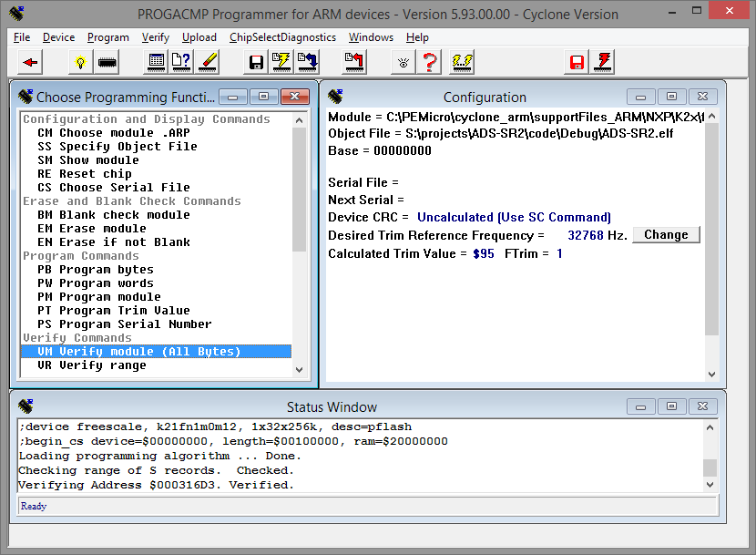Select PW Program words command
The image size is (756, 555).
[x=157, y=283]
